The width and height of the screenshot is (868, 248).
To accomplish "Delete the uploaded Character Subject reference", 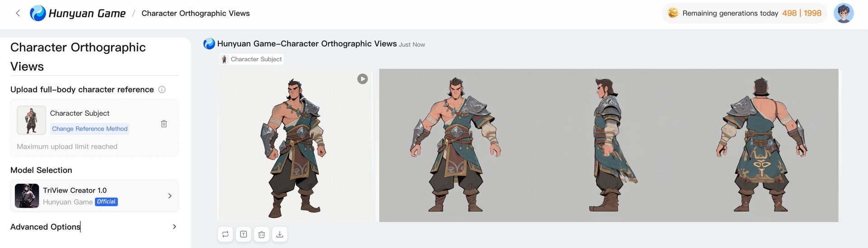I will 164,124.
